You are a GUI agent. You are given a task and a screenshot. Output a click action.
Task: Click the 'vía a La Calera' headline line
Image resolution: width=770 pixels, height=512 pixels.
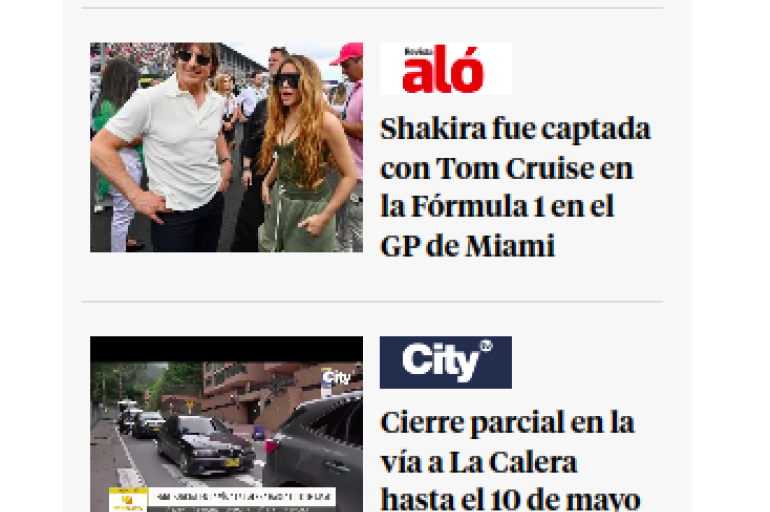(x=479, y=462)
